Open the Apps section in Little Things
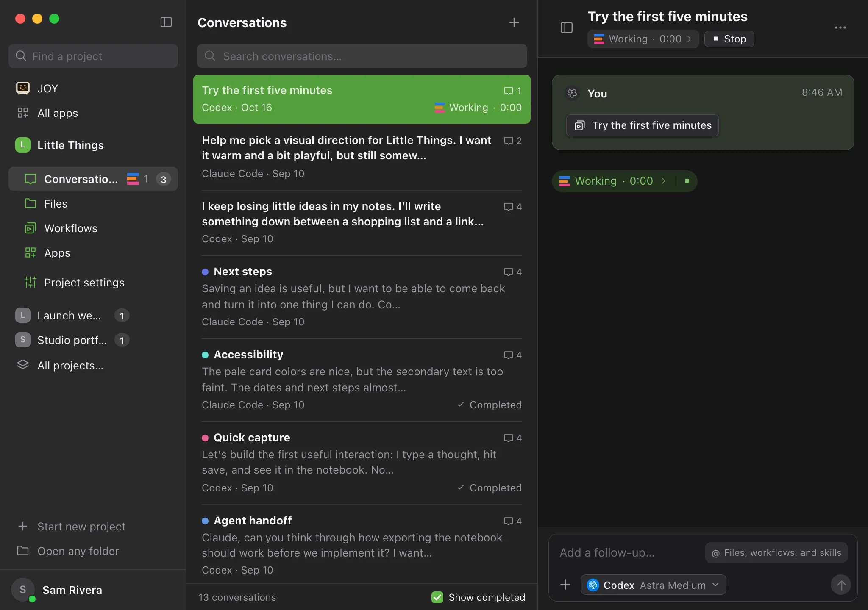 [93, 252]
